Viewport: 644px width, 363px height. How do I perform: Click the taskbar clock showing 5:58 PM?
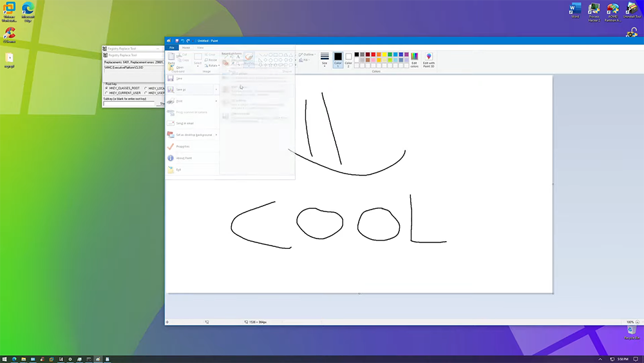click(623, 359)
